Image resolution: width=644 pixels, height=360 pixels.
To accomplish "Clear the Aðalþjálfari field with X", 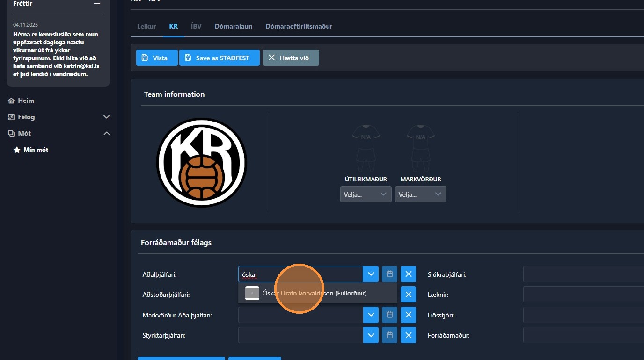I will click(x=408, y=274).
